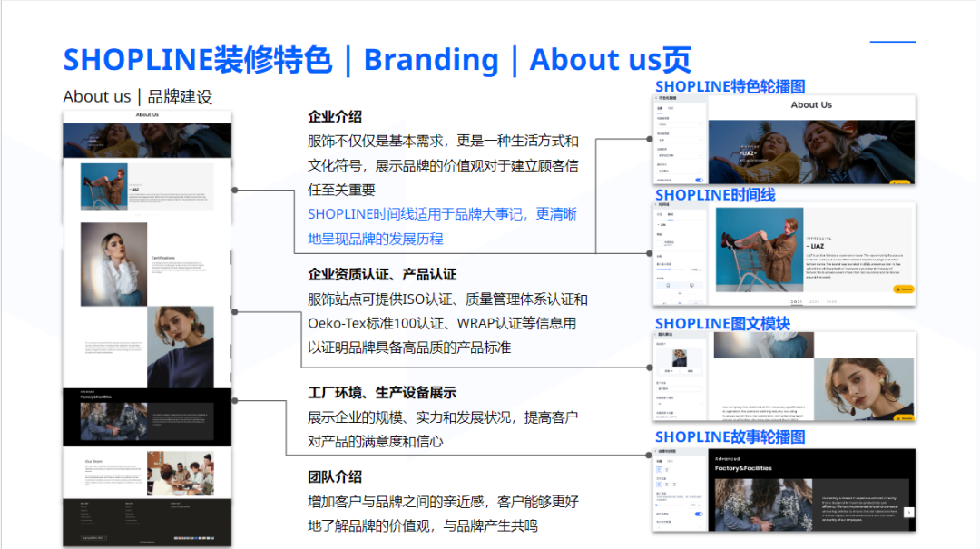Open the second dropdown in the image-text module panel
The width and height of the screenshot is (980, 549).
point(680,404)
